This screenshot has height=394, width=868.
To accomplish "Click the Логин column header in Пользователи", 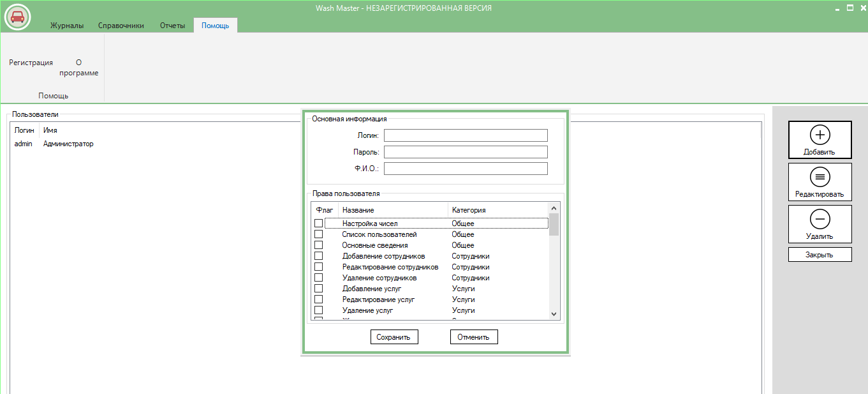I will [25, 130].
